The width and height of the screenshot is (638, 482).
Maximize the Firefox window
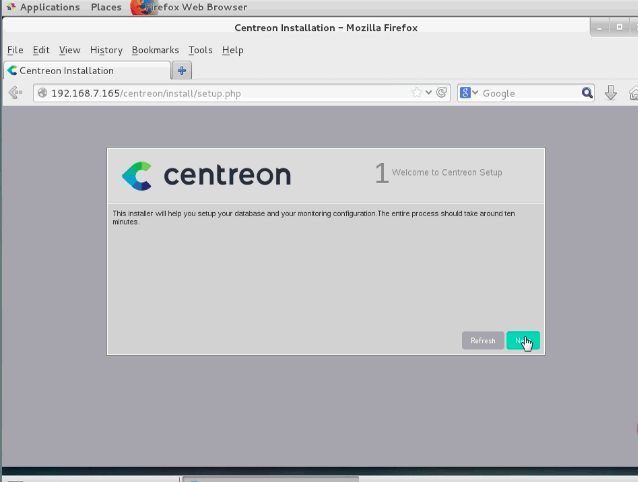pos(619,27)
